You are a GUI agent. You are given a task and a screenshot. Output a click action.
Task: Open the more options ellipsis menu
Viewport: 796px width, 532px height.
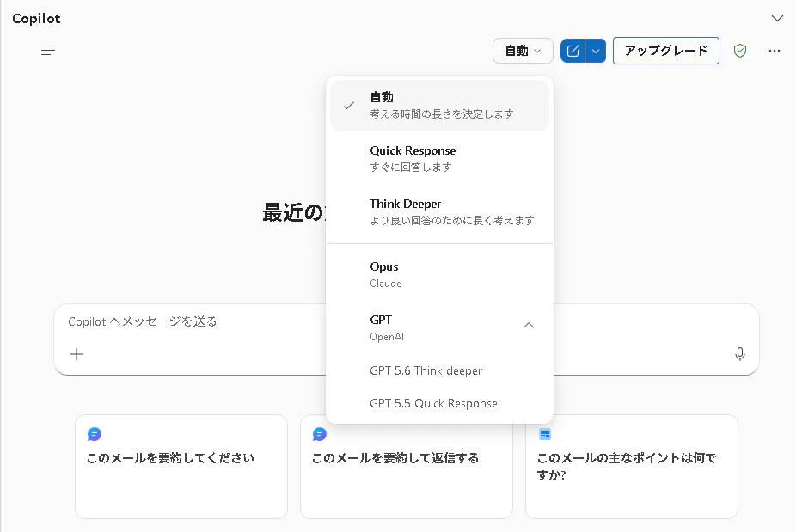pyautogui.click(x=775, y=51)
